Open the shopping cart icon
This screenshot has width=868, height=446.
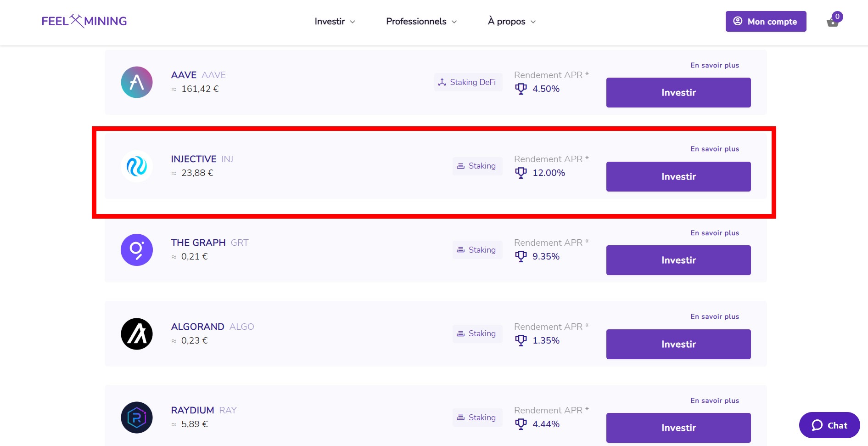pyautogui.click(x=833, y=22)
